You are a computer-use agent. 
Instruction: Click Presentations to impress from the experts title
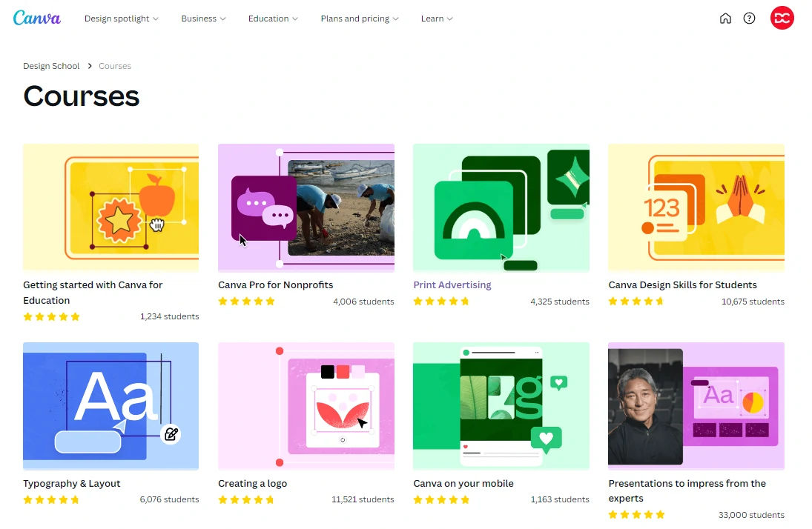tap(687, 490)
